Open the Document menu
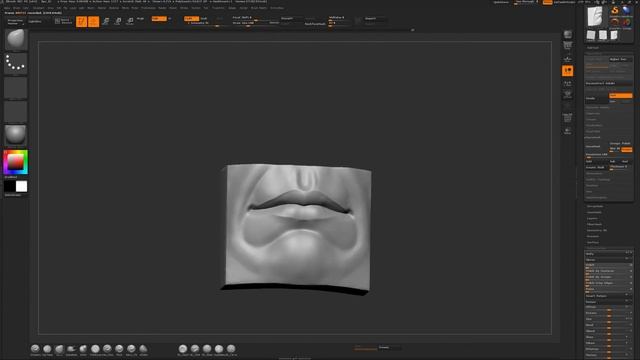Screen dimensions: 640x360 (x=39, y=8)
